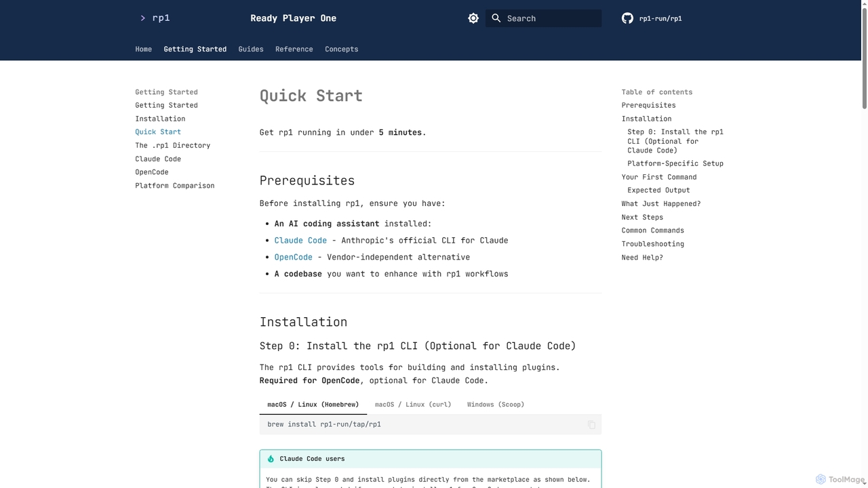This screenshot has height=488, width=868.
Task: Click the rp1 logo in the header
Action: tap(155, 18)
